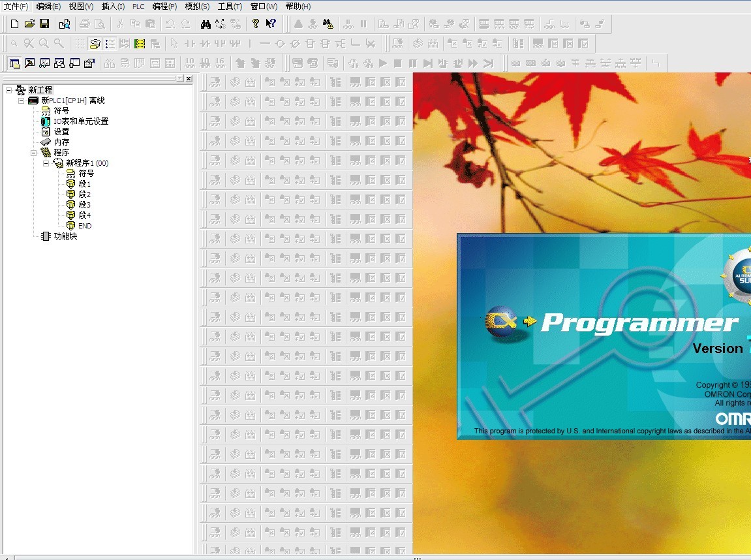The width and height of the screenshot is (751, 560).
Task: Toggle the show rung comments icon
Action: 95,44
